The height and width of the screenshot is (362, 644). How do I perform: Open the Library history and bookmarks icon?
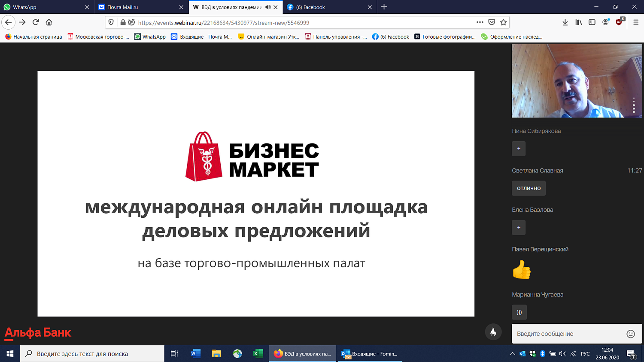click(579, 22)
